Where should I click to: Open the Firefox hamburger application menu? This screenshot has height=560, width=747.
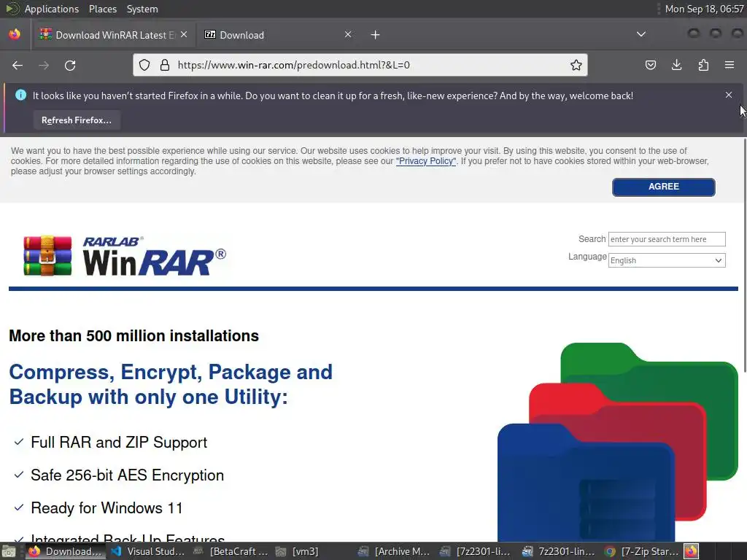[x=729, y=65]
